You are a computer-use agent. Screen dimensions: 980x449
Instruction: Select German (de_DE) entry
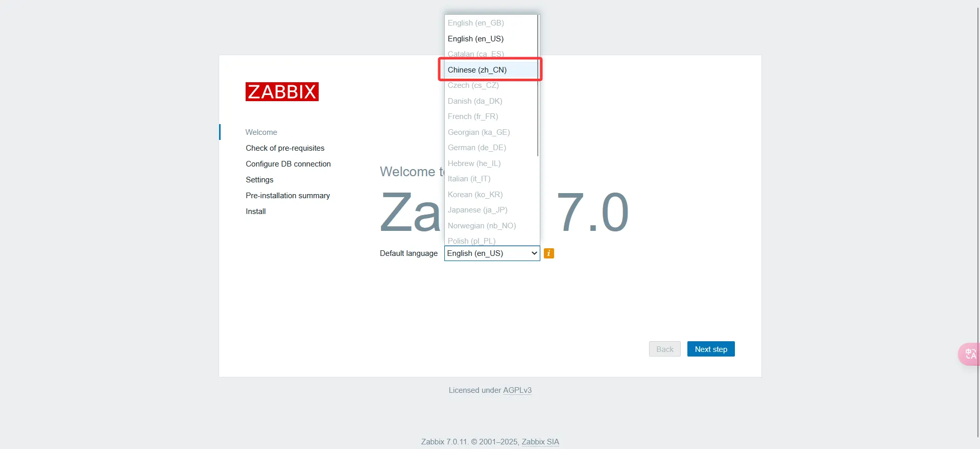[x=491, y=148]
